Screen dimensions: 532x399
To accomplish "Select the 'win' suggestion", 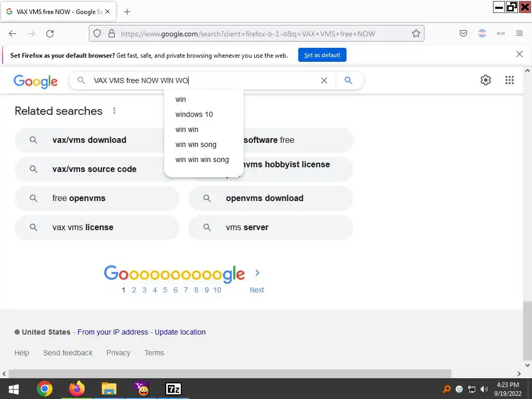I will (204, 99).
